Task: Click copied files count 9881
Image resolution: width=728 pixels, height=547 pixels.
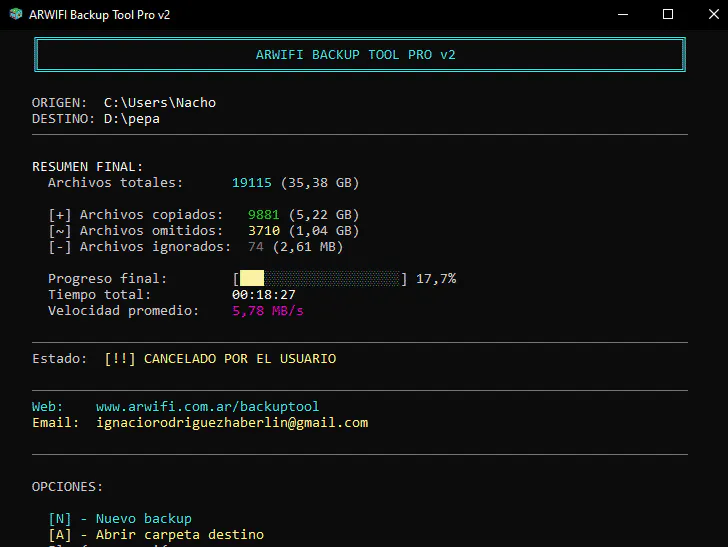Action: point(264,215)
